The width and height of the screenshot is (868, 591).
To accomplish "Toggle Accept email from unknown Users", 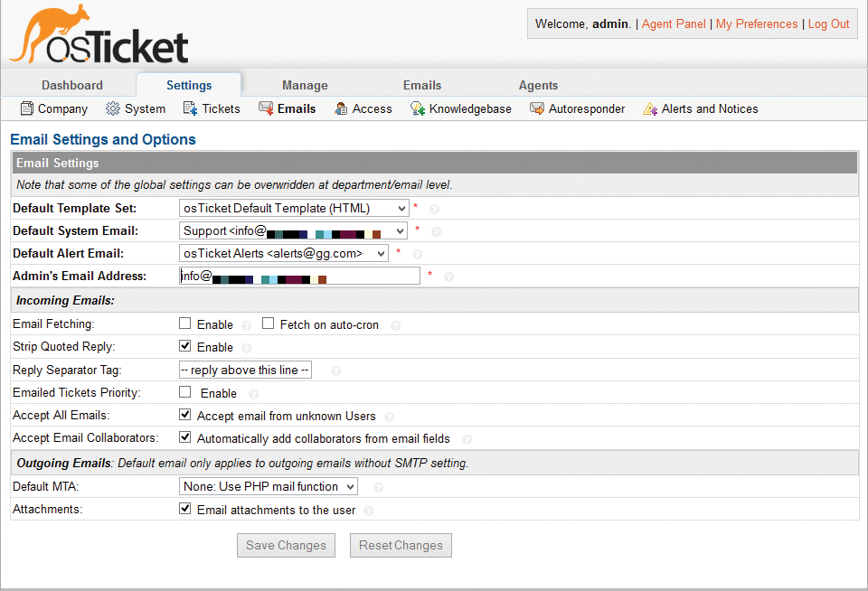I will pyautogui.click(x=184, y=415).
